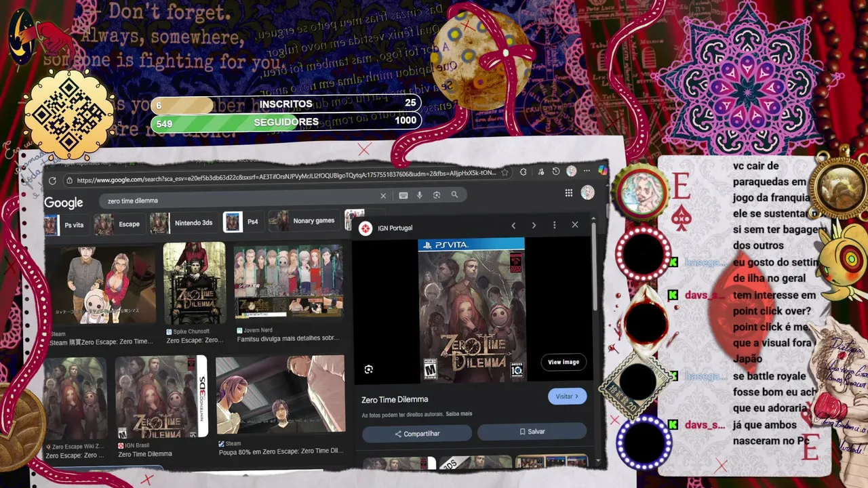Open the browser profile avatar in toolbar
868x488 pixels.
(x=572, y=171)
